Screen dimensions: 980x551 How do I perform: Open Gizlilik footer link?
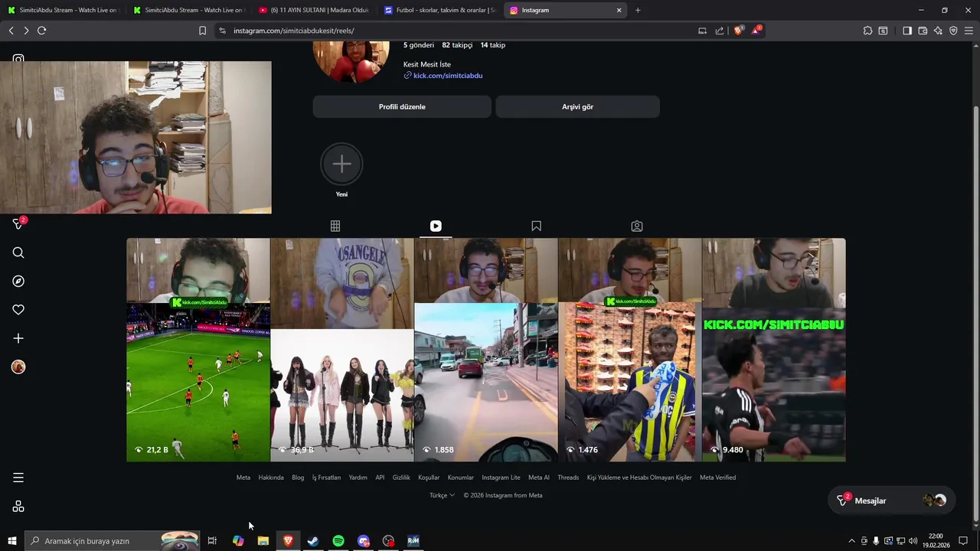[401, 478]
